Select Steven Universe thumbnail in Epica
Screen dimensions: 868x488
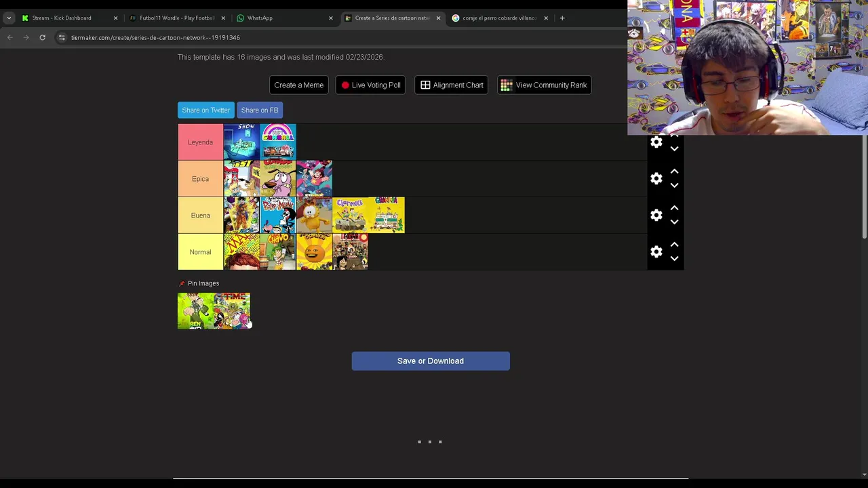[315, 178]
